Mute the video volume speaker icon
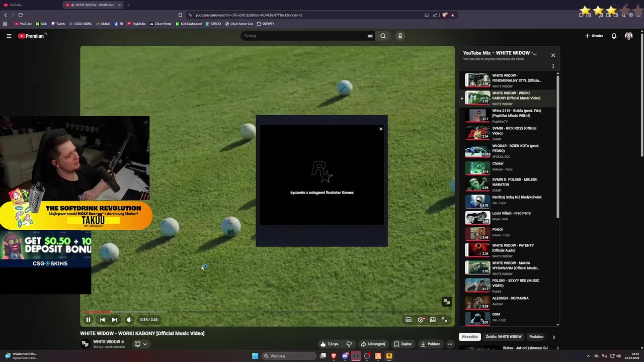 pyautogui.click(x=129, y=320)
